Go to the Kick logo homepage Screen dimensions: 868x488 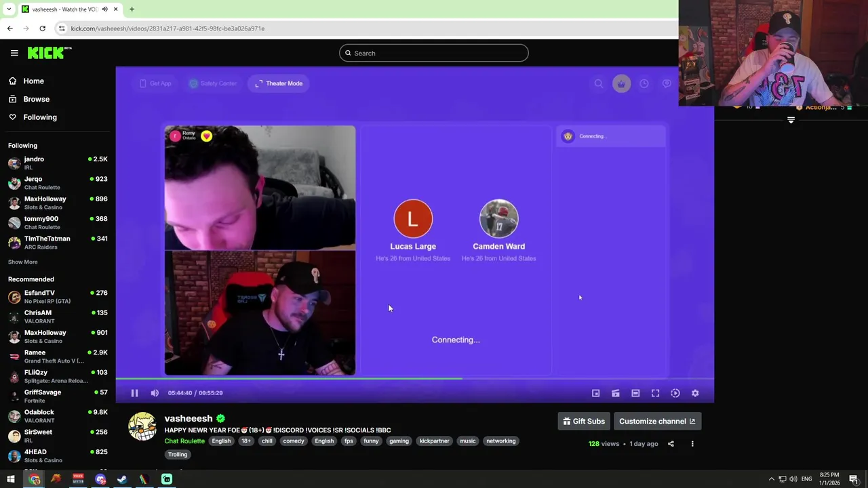[50, 53]
